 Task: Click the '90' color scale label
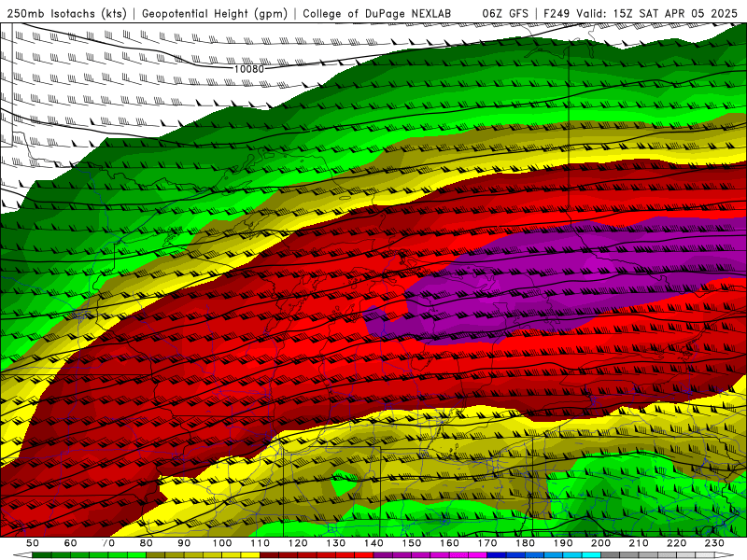(x=184, y=543)
